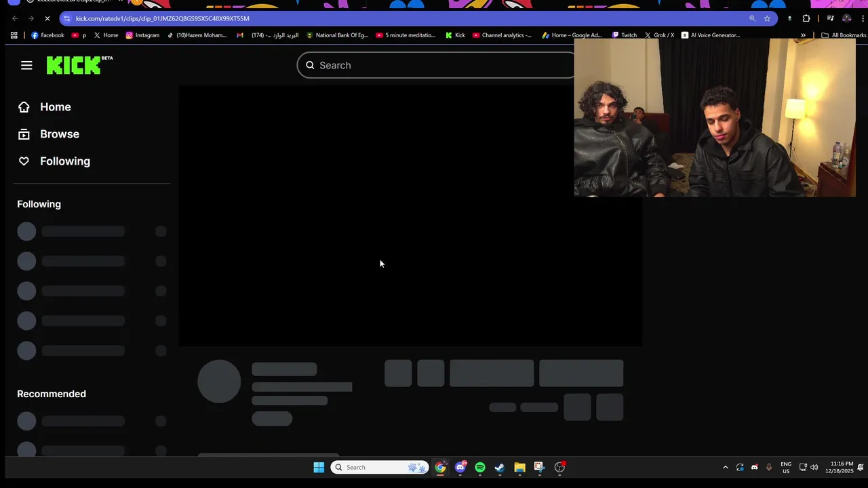Open Spotify from the taskbar
Screen dimensions: 868x488
click(x=480, y=467)
